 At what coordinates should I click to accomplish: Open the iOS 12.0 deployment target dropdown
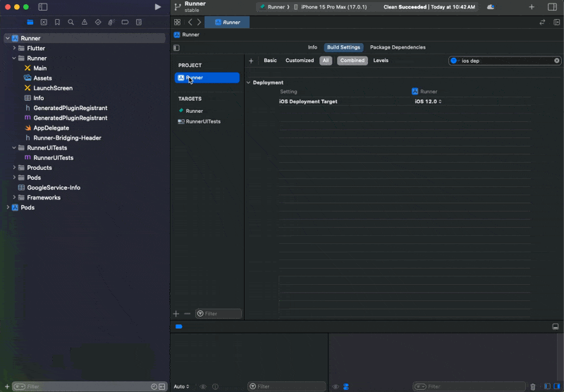point(428,102)
